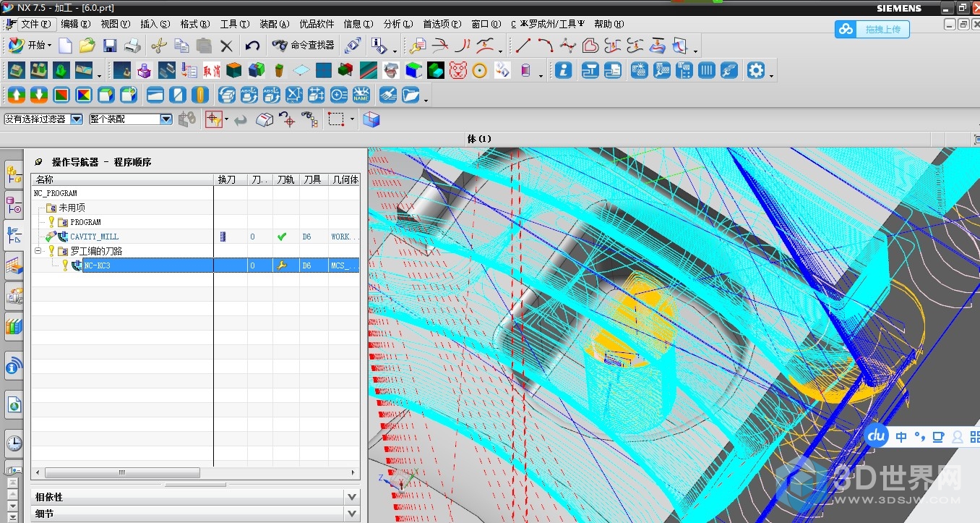Image resolution: width=980 pixels, height=523 pixels.
Task: Open dropdown arrow next to rectangle selection
Action: (352, 119)
